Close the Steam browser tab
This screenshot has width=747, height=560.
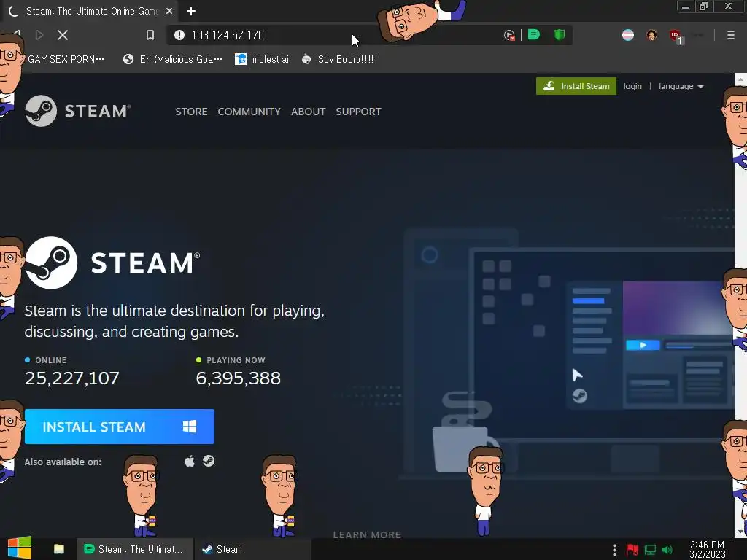tap(169, 11)
